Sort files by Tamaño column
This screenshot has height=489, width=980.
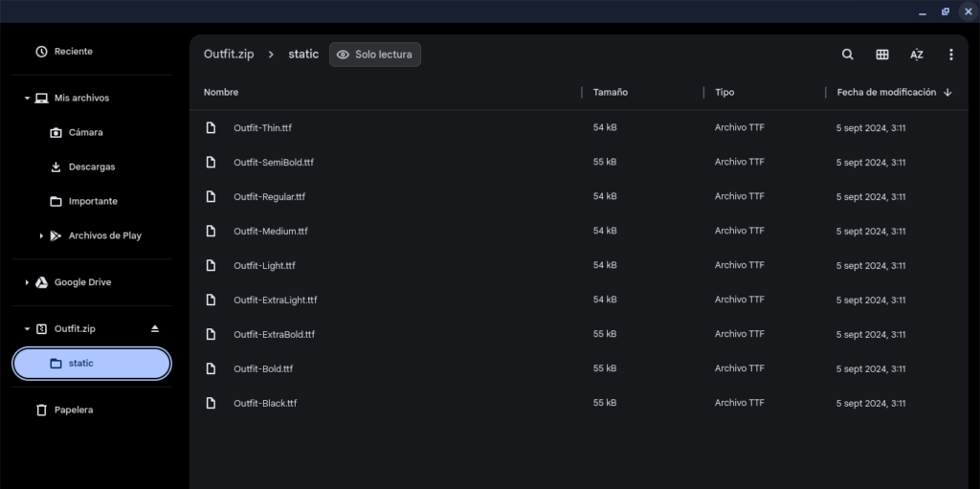click(611, 93)
